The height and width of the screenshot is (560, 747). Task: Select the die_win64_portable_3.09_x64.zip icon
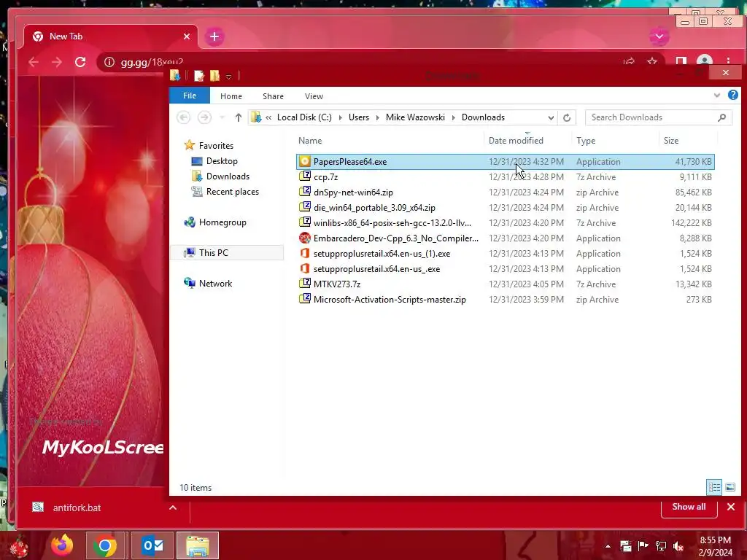[305, 207]
